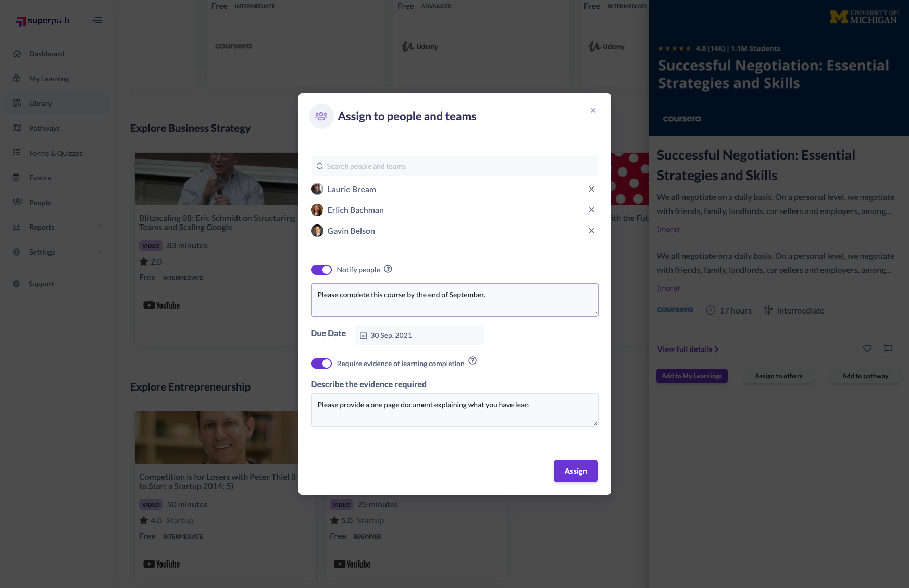
Task: Click the evidence requirement help icon
Action: (472, 360)
